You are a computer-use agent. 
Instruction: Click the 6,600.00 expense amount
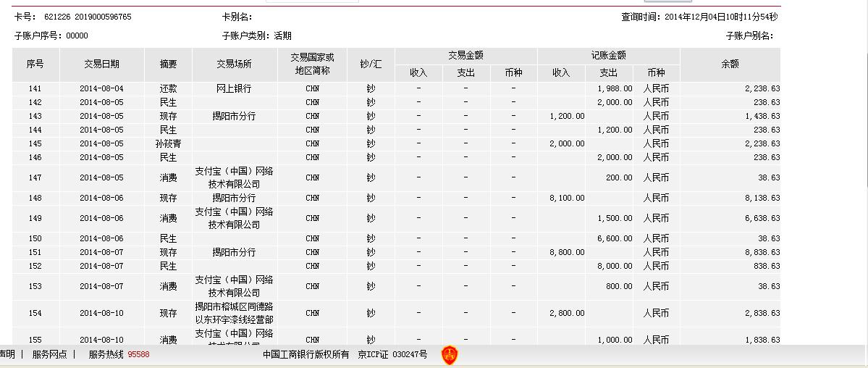tap(615, 239)
